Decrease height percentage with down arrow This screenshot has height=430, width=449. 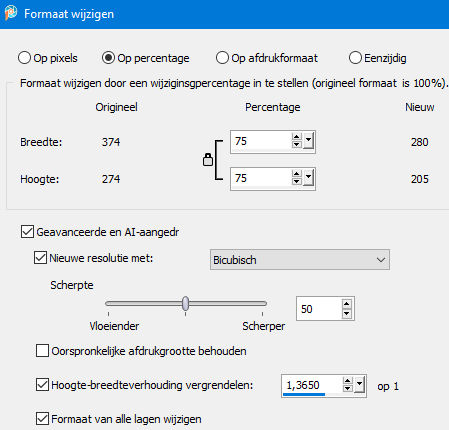tap(296, 182)
